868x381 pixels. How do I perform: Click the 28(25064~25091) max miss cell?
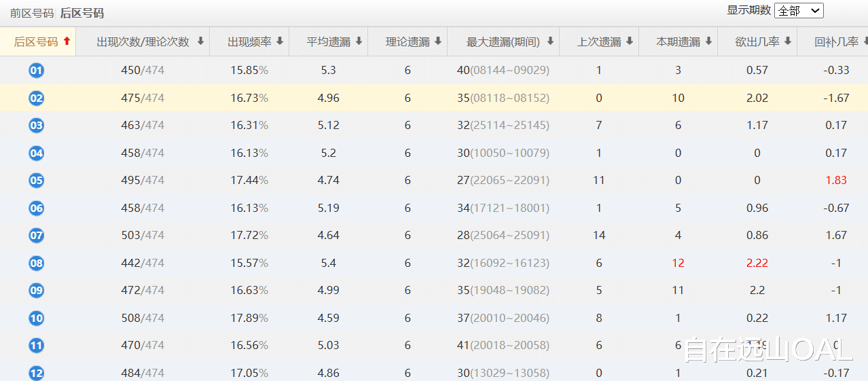click(503, 236)
